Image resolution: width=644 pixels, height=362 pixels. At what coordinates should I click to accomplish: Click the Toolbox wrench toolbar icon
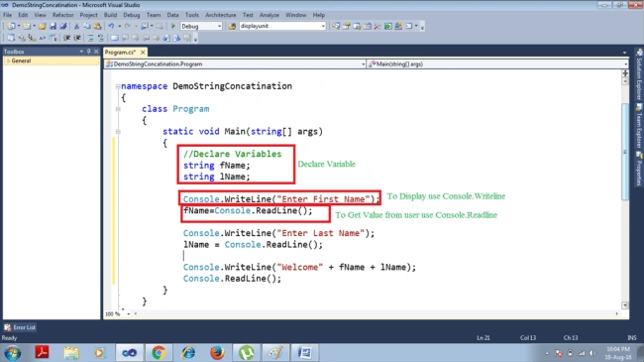tap(377, 26)
